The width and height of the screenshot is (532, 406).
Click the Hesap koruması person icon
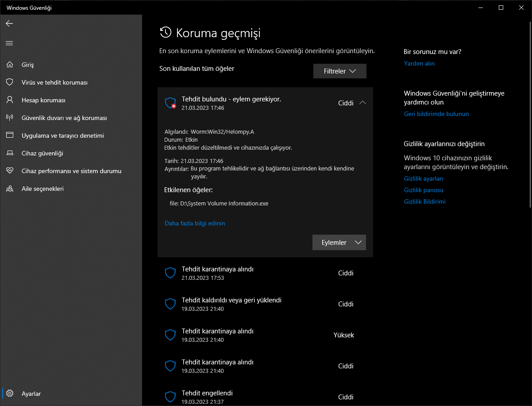click(x=10, y=100)
